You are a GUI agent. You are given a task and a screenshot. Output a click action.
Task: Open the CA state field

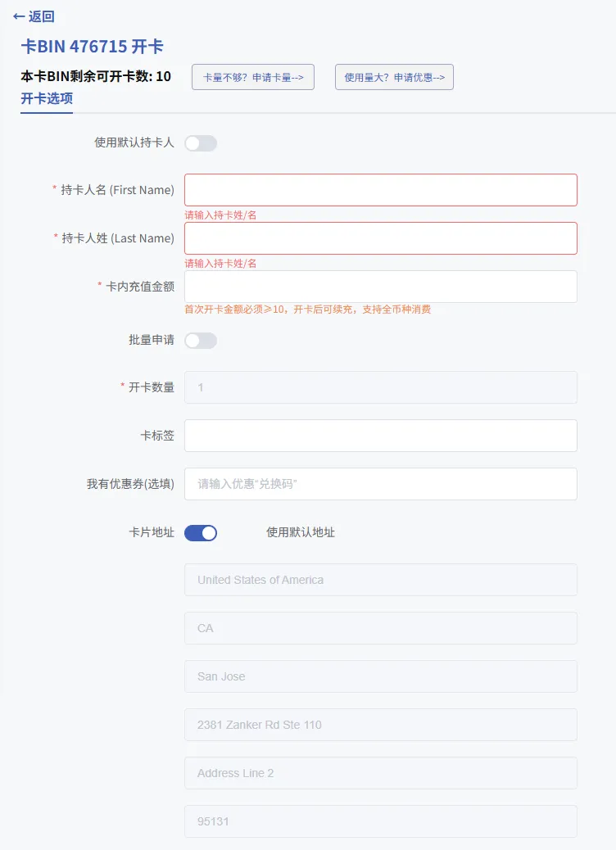[x=380, y=628]
